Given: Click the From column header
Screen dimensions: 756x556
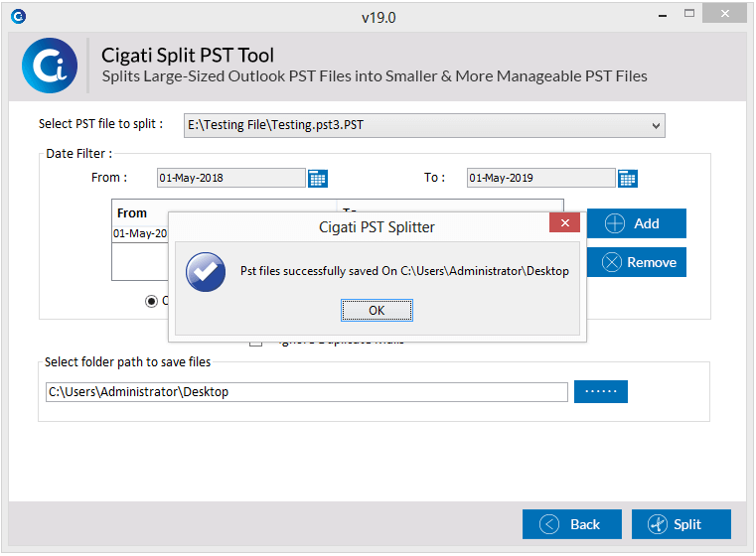Looking at the screenshot, I should pyautogui.click(x=132, y=212).
